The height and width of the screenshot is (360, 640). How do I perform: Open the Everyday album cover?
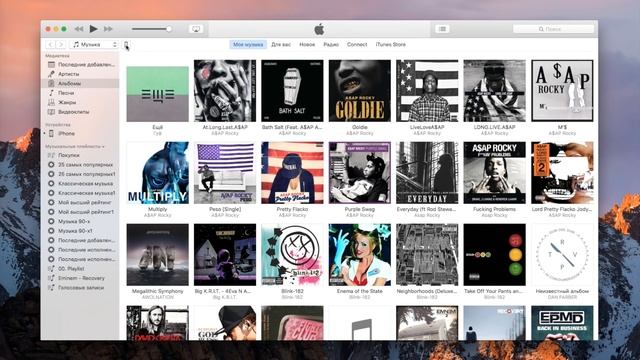click(427, 173)
